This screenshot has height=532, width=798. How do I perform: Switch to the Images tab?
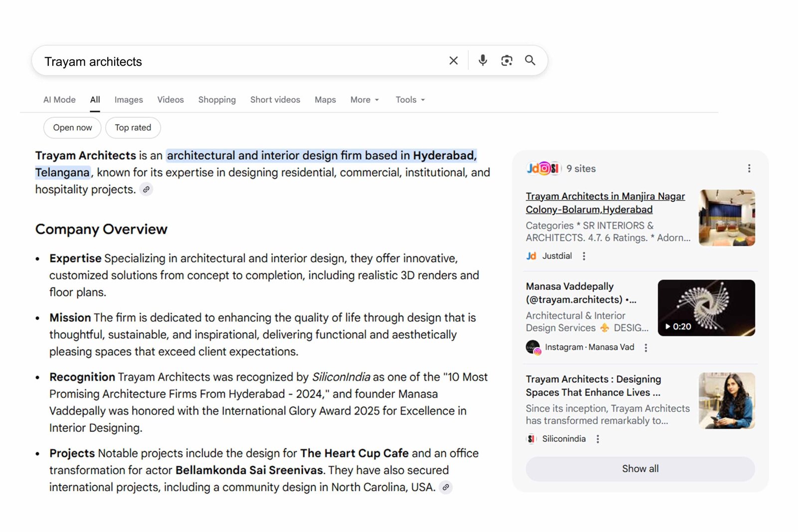tap(129, 100)
